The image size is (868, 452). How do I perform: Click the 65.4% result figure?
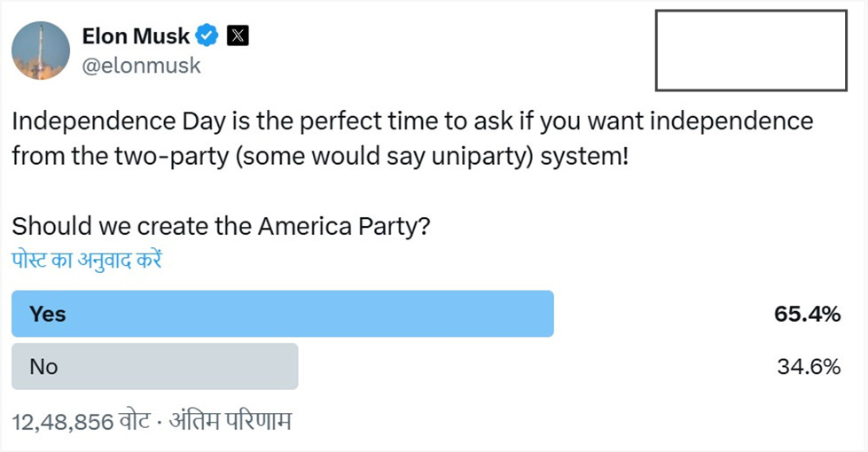(x=808, y=314)
